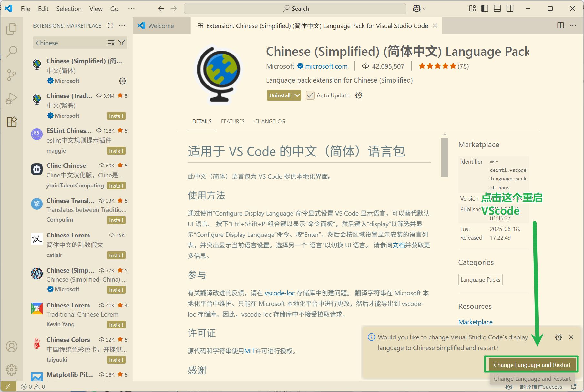Open the Marketplace resource link
This screenshot has height=392, width=584.
click(475, 322)
